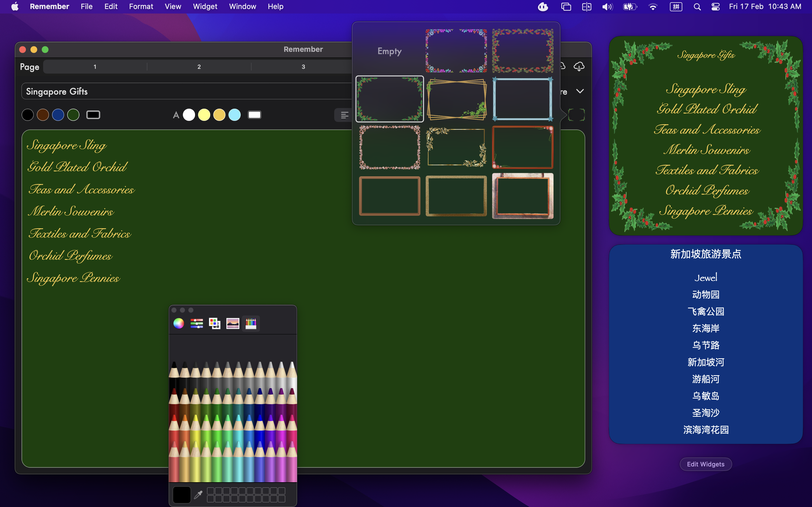Click the Edit Widgets button
The width and height of the screenshot is (812, 507).
[705, 464]
